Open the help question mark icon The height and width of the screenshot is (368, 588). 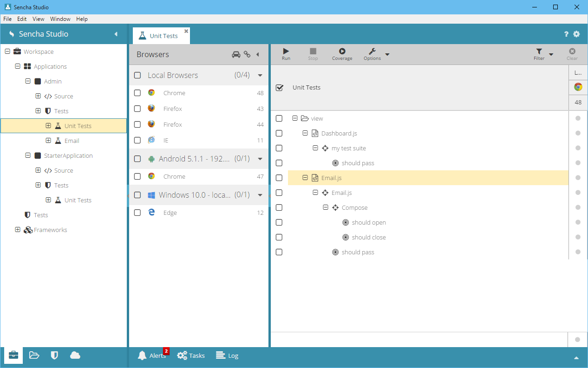tap(566, 34)
